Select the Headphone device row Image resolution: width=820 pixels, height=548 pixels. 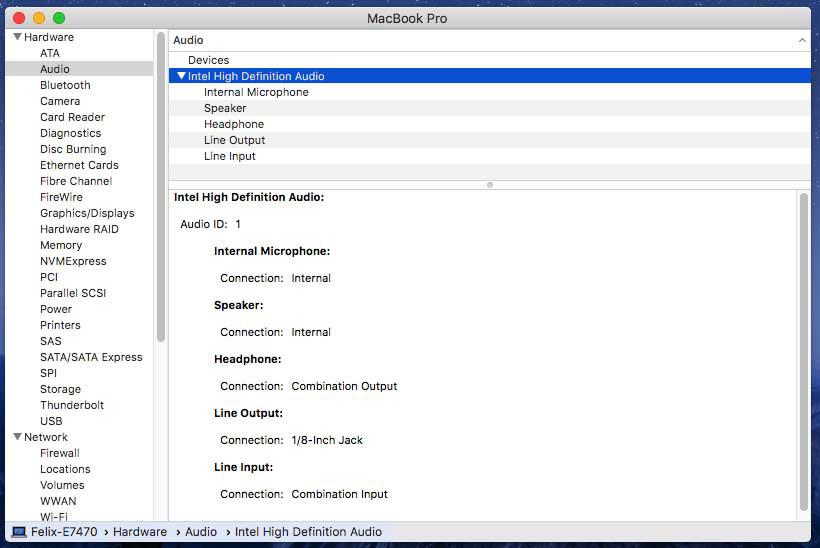click(x=234, y=124)
